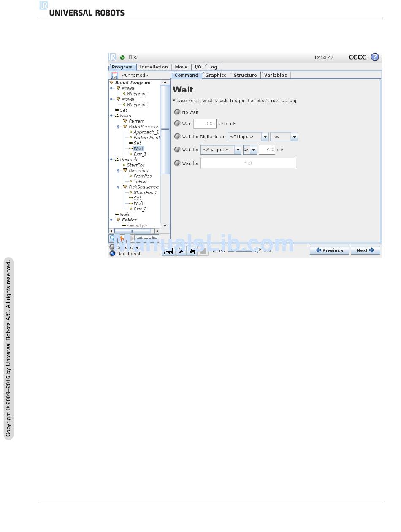The height and width of the screenshot is (532, 401).
Task: Click the program tree scroll-up arrow
Action: (165, 83)
